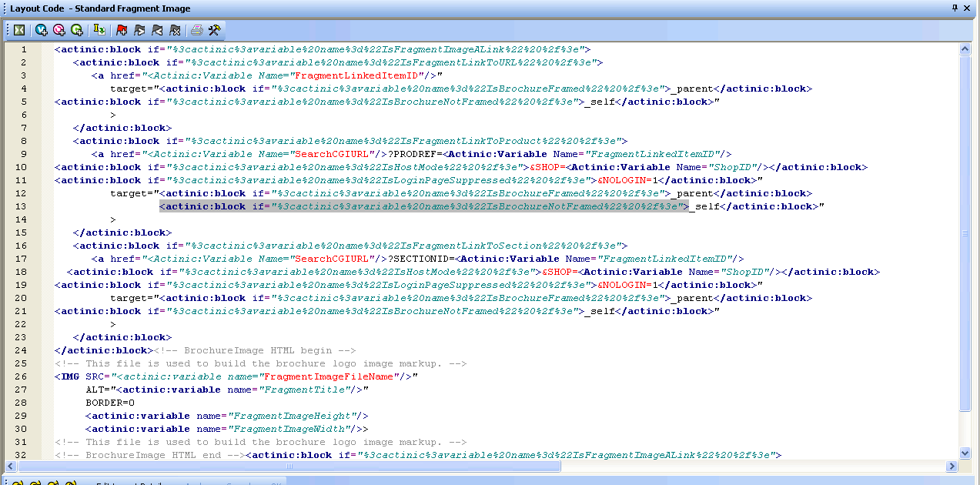Go to the previous bookmark flag
This screenshot has height=485, width=980.
pyautogui.click(x=157, y=30)
